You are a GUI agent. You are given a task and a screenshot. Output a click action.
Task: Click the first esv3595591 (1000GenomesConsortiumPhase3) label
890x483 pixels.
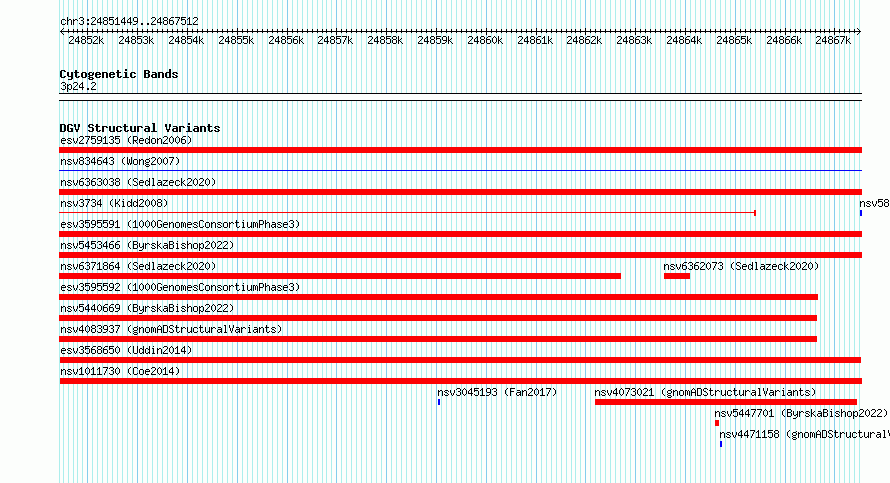(180, 224)
